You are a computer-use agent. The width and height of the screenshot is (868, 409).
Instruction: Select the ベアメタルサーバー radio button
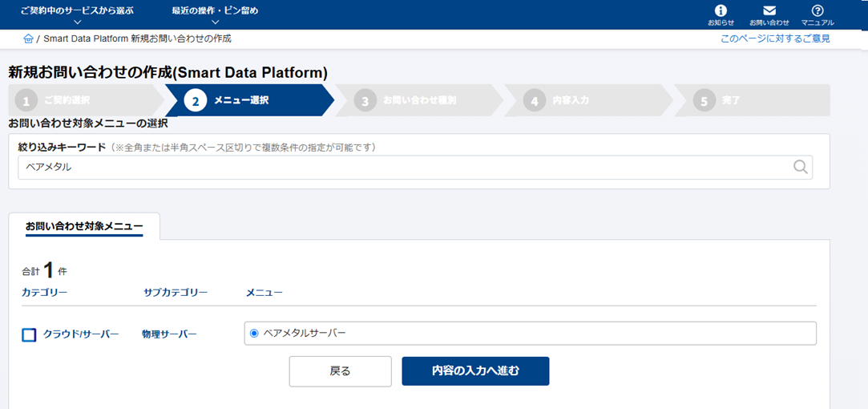[254, 333]
